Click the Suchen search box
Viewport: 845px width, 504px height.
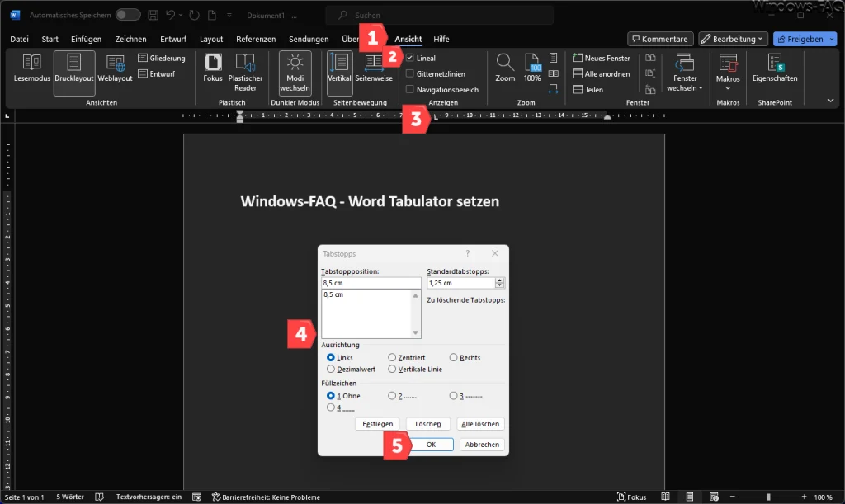click(439, 15)
